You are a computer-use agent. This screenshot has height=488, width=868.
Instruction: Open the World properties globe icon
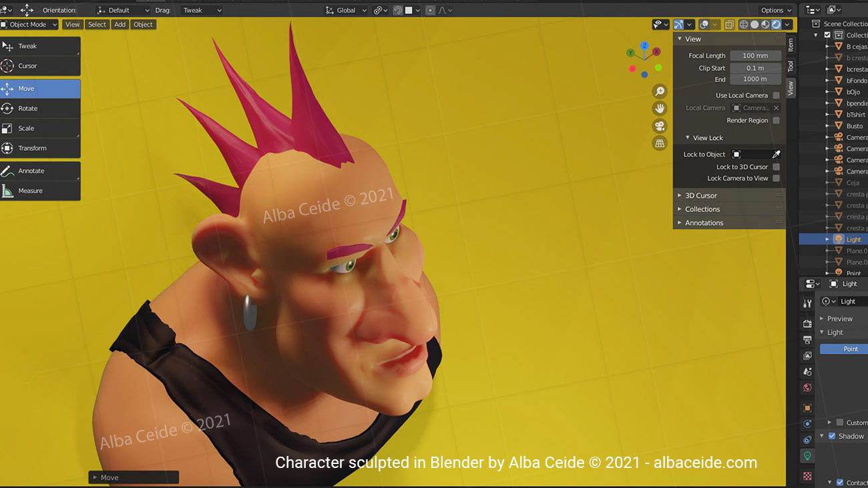click(807, 388)
